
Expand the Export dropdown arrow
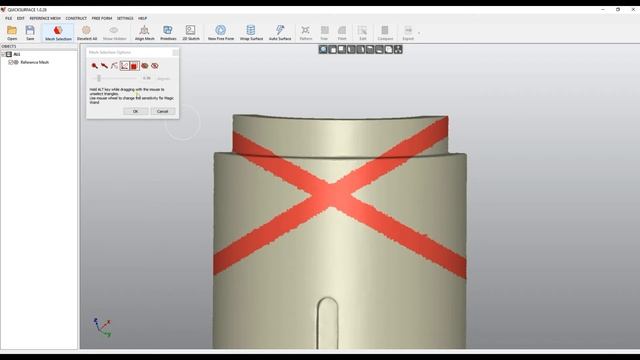pos(419,33)
